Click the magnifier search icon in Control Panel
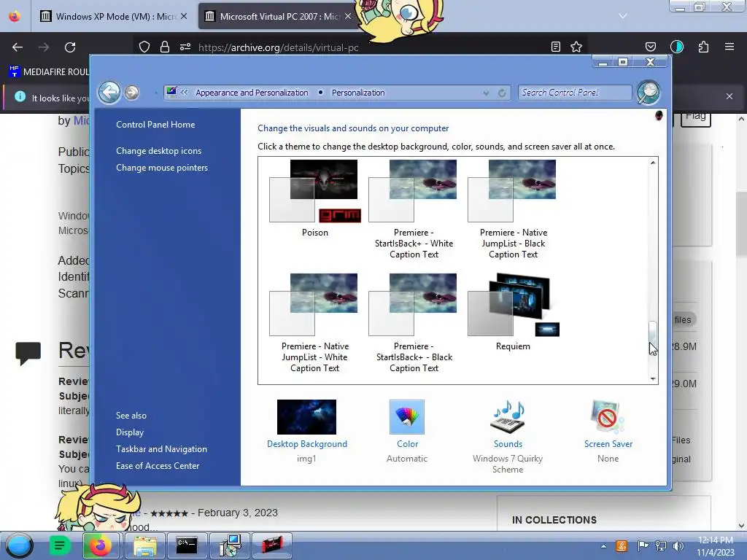The width and height of the screenshot is (747, 560). click(649, 93)
